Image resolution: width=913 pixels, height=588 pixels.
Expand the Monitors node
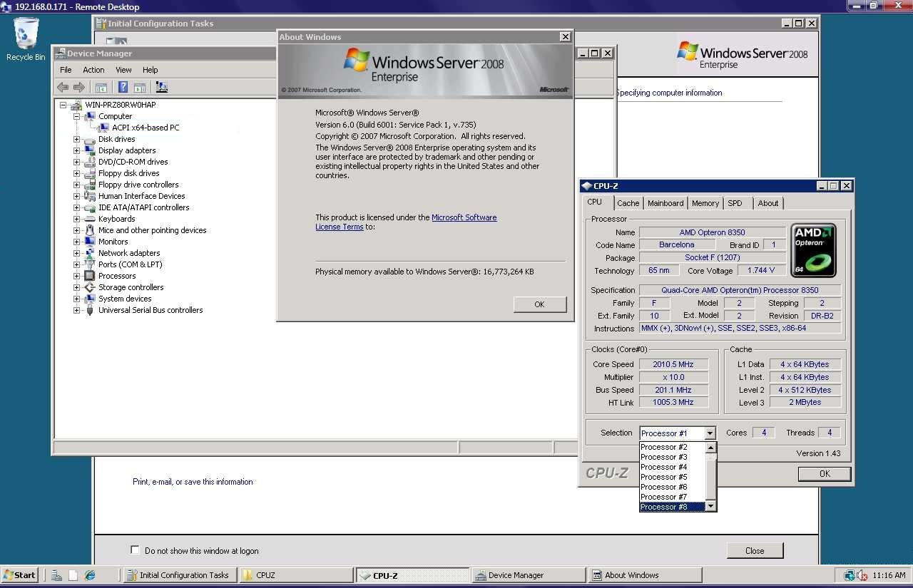76,242
